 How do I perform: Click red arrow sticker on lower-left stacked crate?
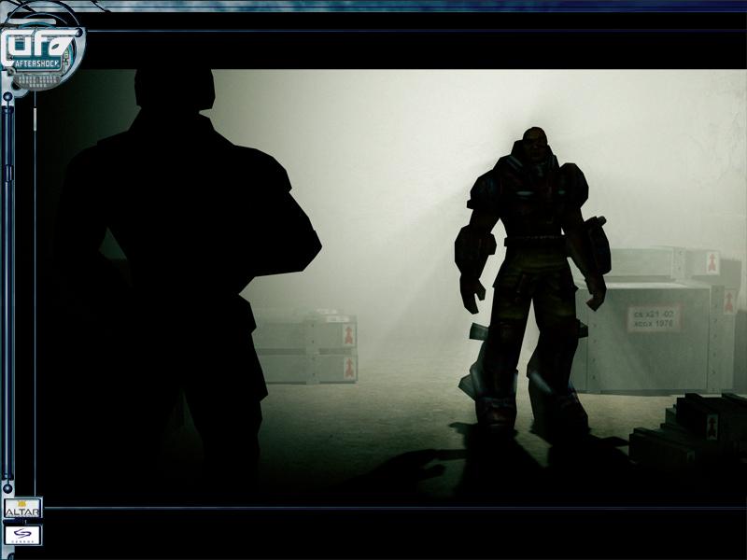[348, 365]
